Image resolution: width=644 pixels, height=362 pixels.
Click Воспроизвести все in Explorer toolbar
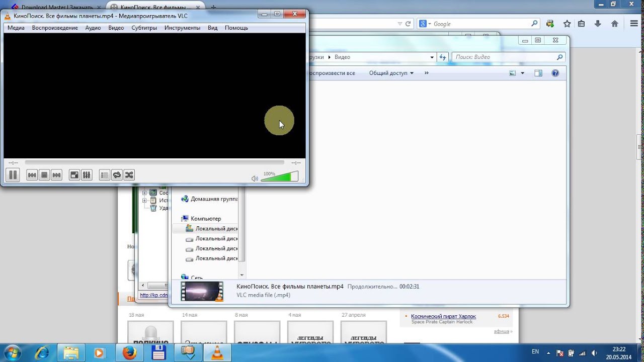pos(332,73)
